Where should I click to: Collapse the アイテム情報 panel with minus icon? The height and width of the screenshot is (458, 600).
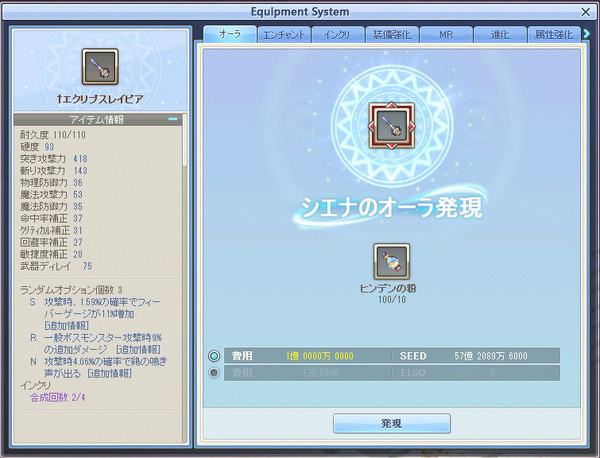point(173,119)
